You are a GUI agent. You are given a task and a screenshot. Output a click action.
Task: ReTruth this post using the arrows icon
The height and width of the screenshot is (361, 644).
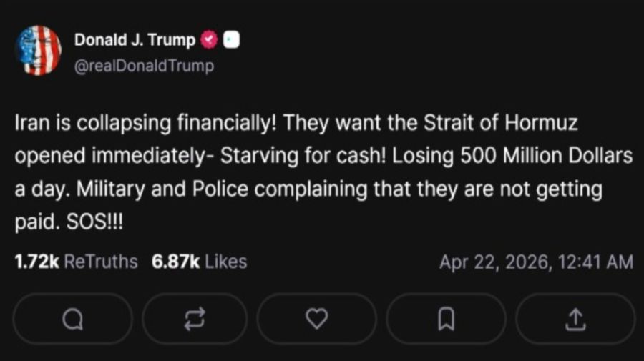click(193, 319)
